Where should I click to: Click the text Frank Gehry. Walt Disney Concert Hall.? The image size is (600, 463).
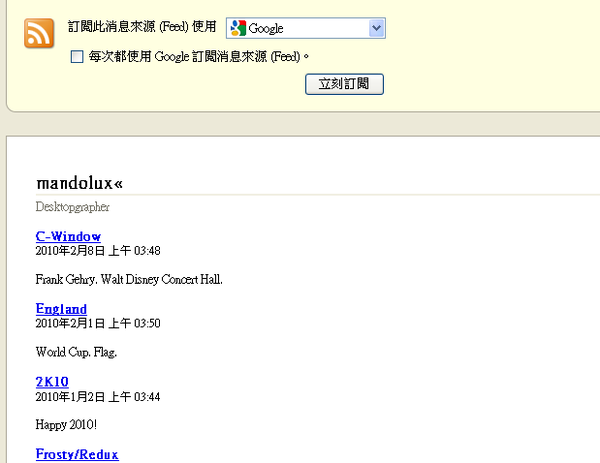click(129, 279)
